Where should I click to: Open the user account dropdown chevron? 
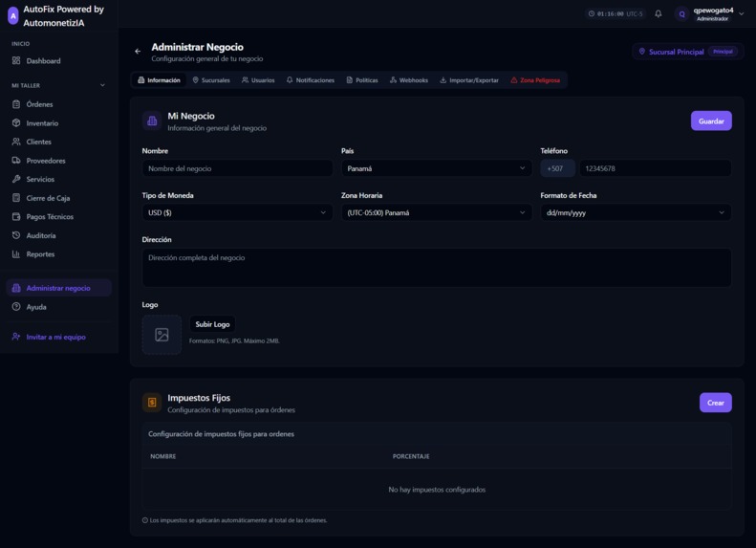[x=742, y=14]
